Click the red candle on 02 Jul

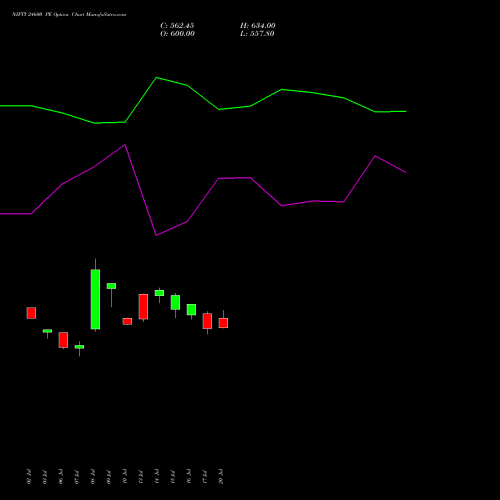(x=31, y=313)
